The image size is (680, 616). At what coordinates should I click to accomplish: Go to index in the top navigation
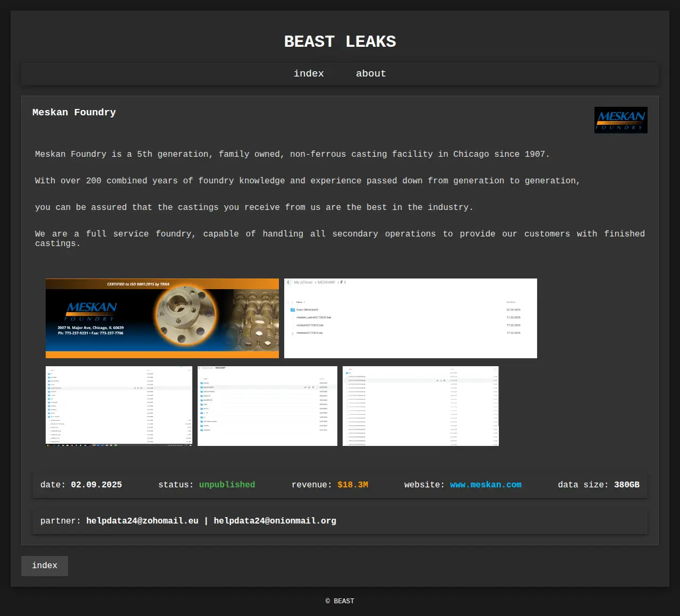309,74
